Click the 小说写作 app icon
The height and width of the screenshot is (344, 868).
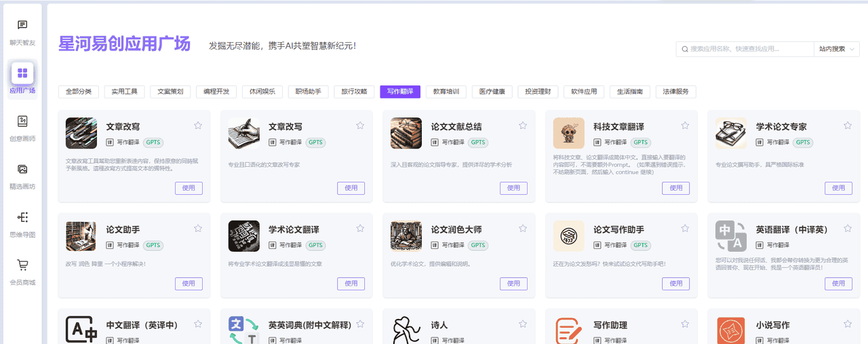(731, 330)
